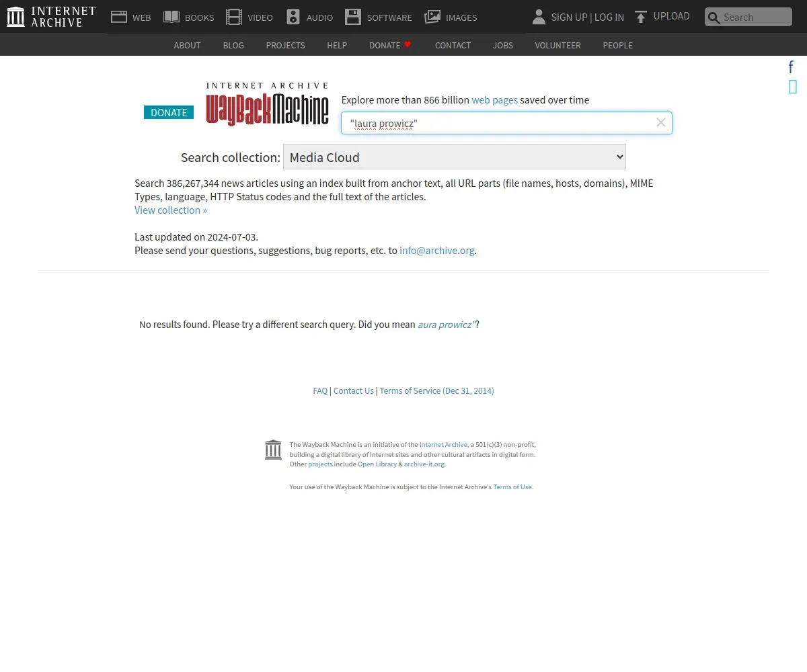Click the Internet Archive logo
Viewport: 807px width, 672px height.
51,17
